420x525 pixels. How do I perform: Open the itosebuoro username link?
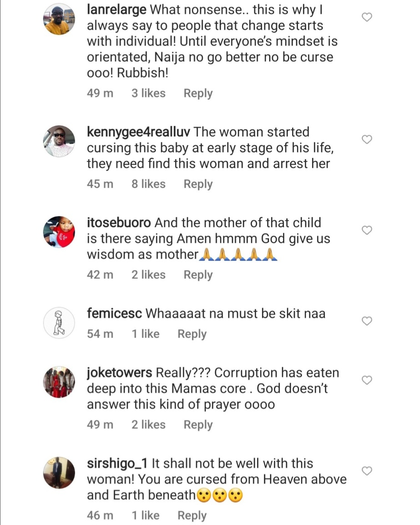pos(119,223)
